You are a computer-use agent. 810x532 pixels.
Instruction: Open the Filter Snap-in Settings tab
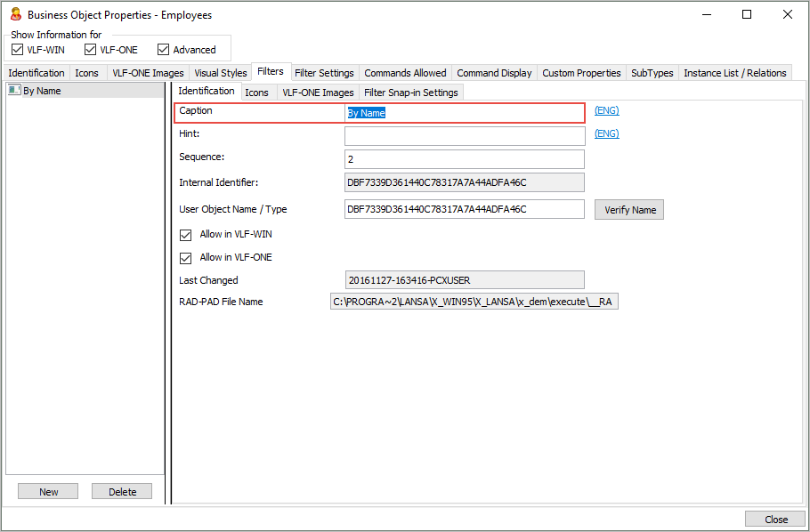pyautogui.click(x=411, y=93)
